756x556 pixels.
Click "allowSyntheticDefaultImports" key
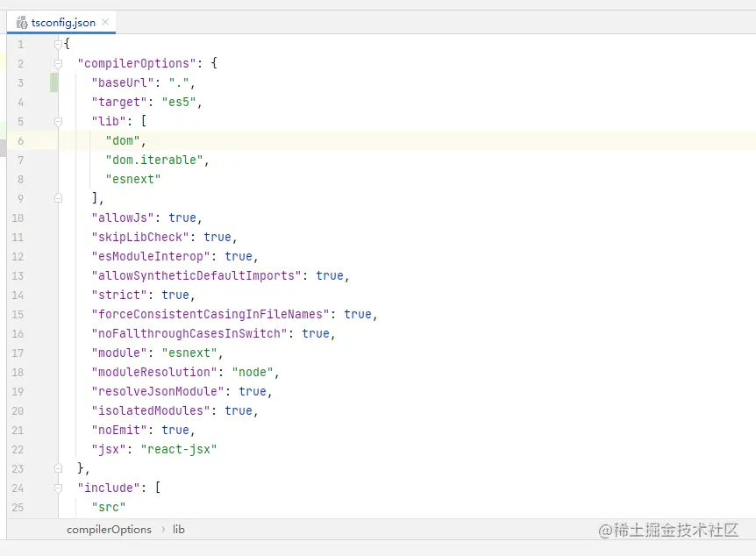coord(196,276)
